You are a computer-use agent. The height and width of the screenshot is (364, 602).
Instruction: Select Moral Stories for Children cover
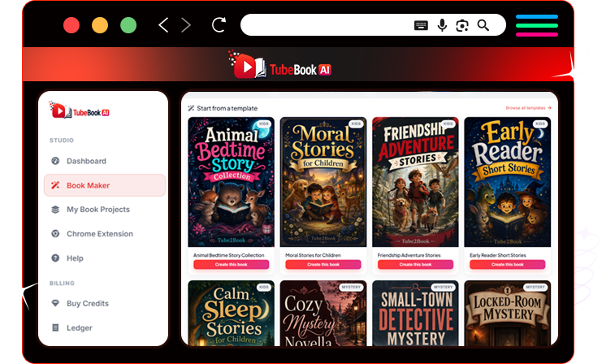323,182
